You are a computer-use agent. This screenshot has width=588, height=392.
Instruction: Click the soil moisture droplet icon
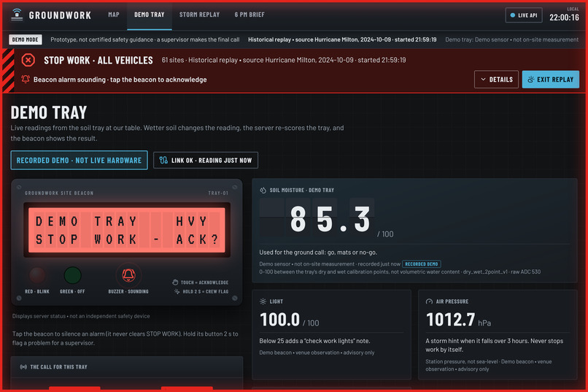tap(263, 191)
